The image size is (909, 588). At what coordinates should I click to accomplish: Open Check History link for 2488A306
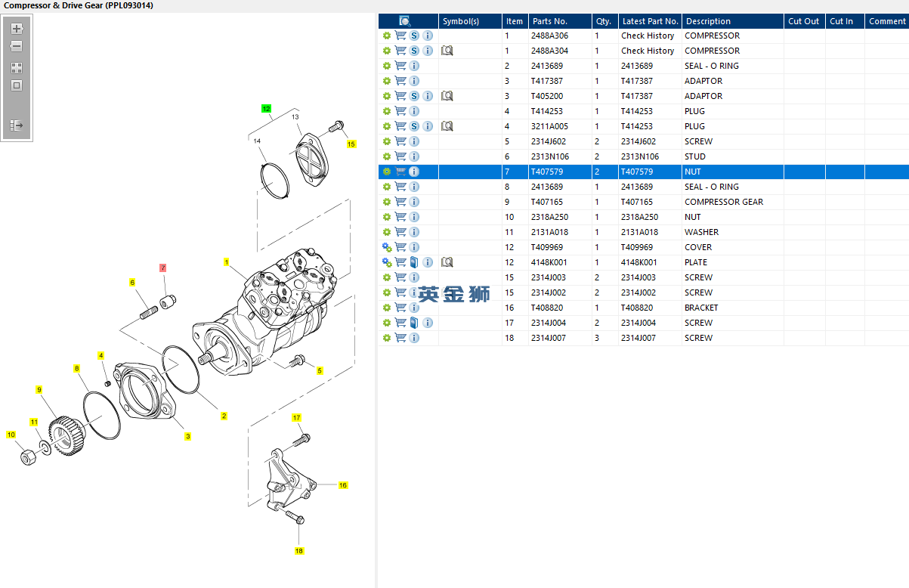coord(648,36)
